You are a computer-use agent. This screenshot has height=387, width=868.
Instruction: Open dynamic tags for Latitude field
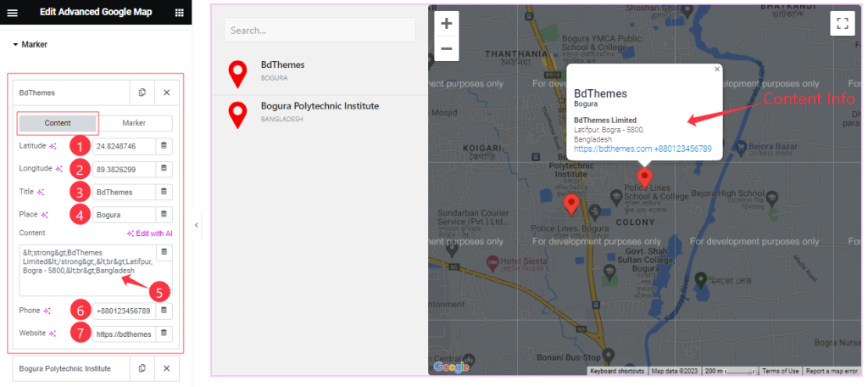click(164, 146)
